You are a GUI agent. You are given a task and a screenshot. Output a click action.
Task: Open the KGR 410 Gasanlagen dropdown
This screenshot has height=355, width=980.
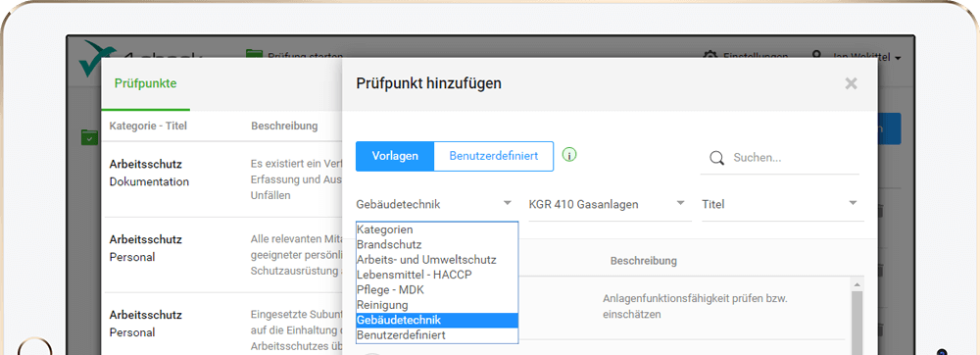coord(609,204)
